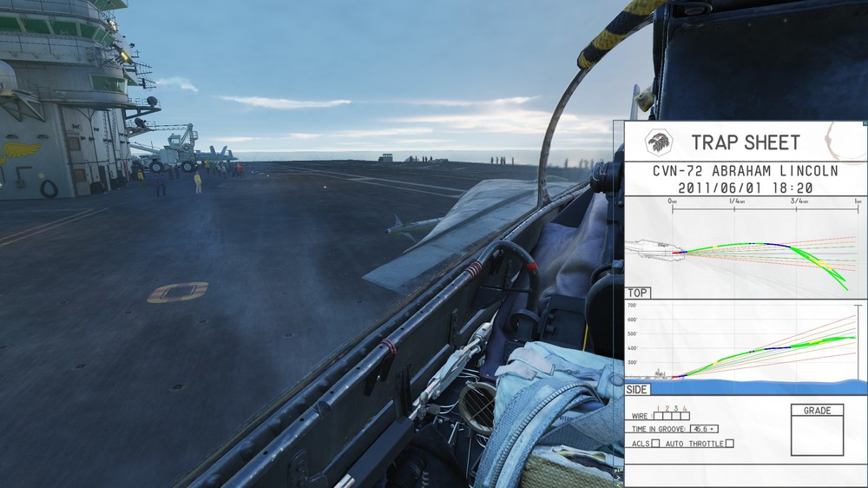Enable the ACLS checkbox
The image size is (868, 488).
[655, 443]
